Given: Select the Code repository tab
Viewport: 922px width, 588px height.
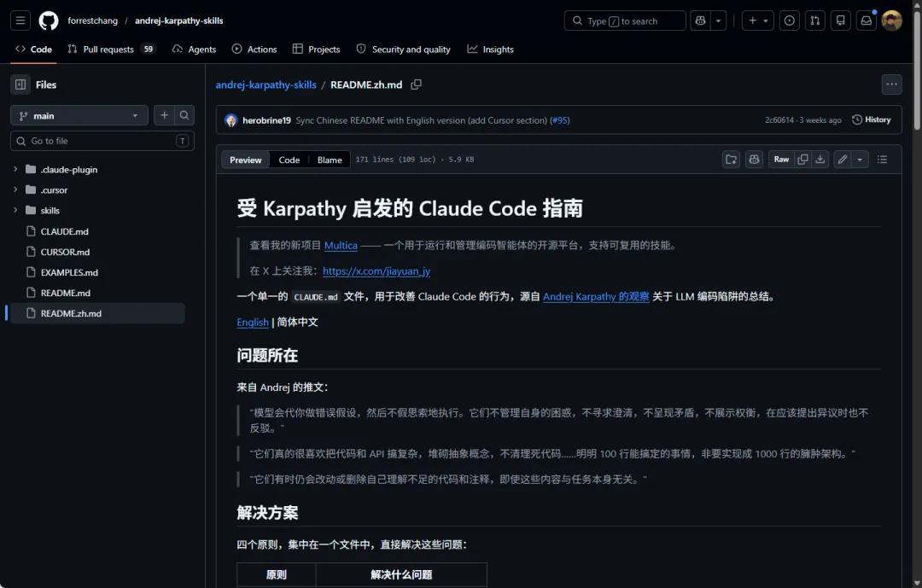Looking at the screenshot, I should pos(34,49).
